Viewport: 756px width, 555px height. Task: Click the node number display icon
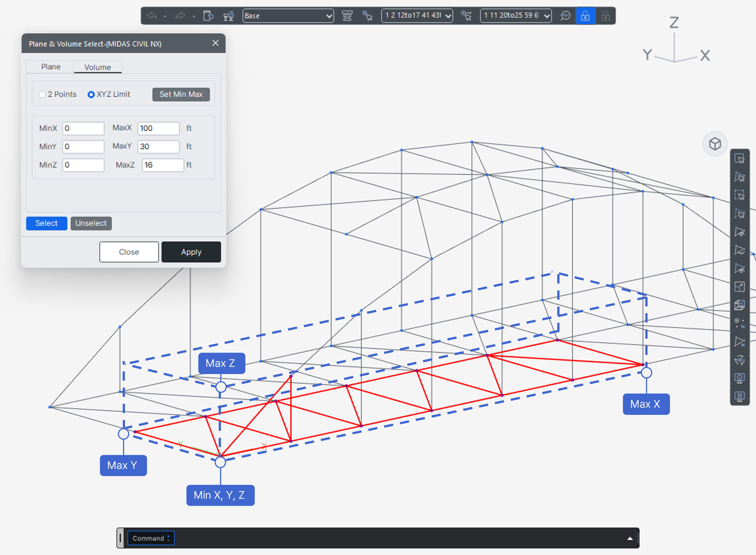(740, 323)
